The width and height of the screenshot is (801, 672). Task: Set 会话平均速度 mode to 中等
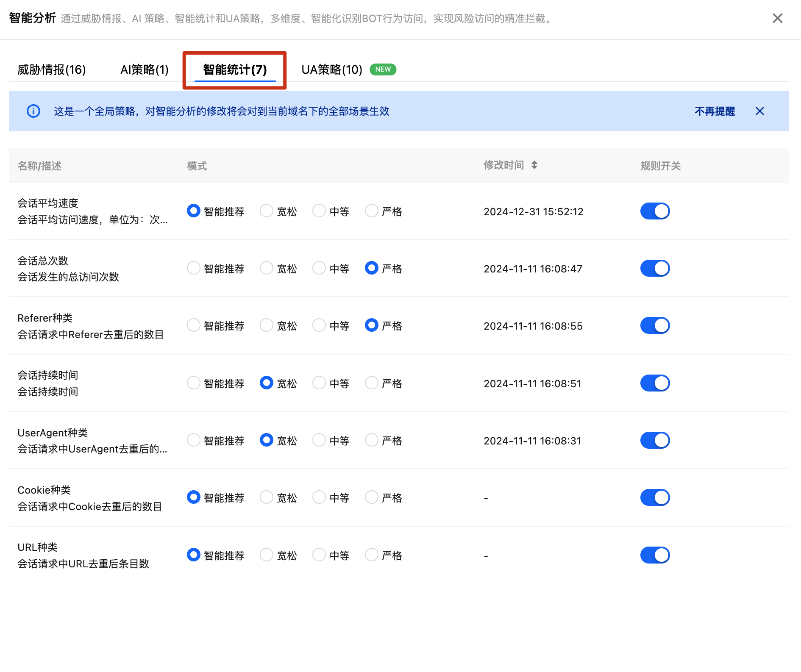(x=319, y=211)
